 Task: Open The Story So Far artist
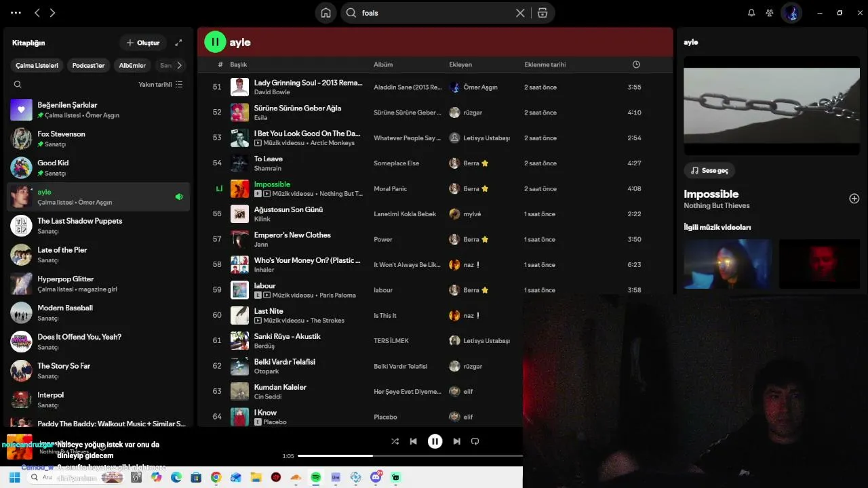point(98,371)
